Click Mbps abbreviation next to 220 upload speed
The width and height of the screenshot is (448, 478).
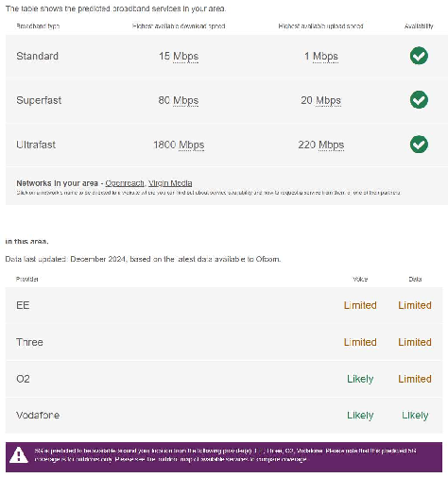[x=331, y=145]
